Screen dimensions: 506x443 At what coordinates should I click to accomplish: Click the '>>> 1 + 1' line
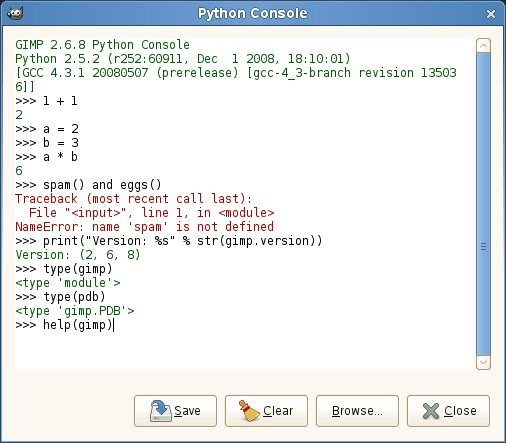point(46,101)
